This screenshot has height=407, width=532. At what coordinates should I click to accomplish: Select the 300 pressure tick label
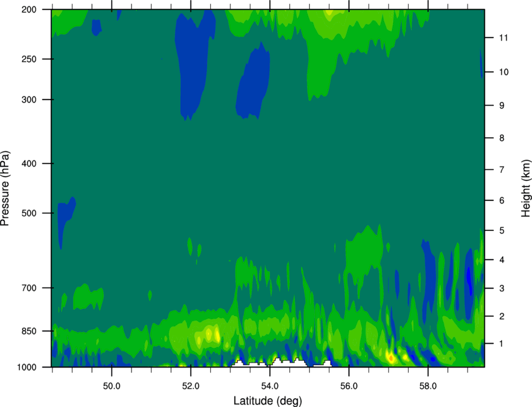pyautogui.click(x=29, y=100)
